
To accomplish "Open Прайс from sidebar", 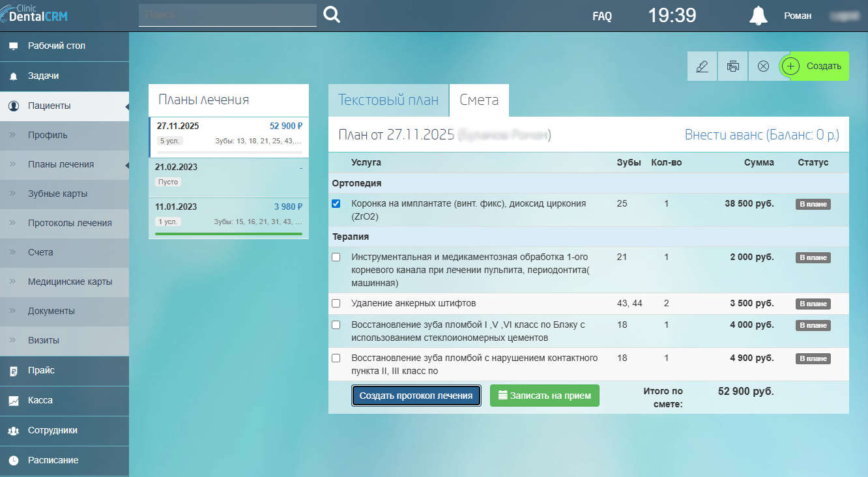I will point(41,370).
